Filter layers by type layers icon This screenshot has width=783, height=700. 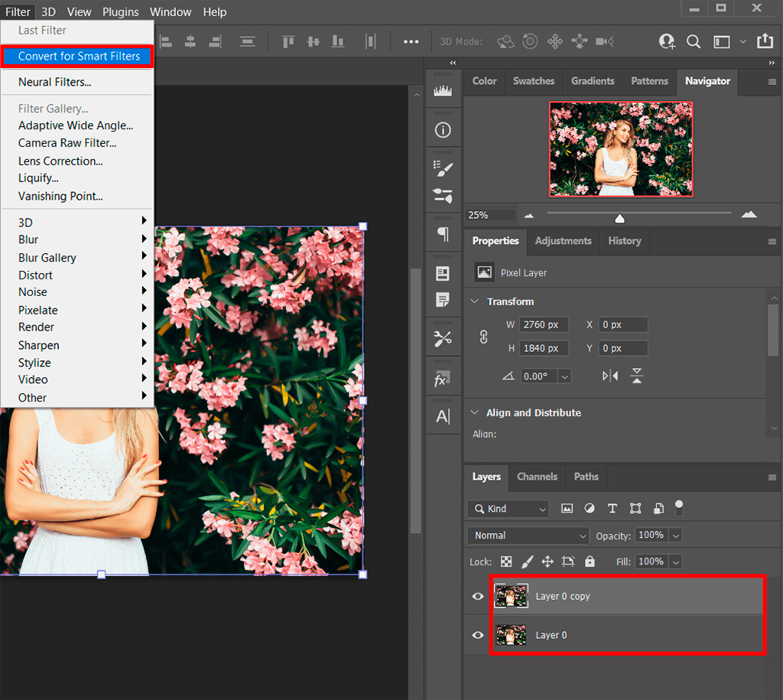point(612,509)
